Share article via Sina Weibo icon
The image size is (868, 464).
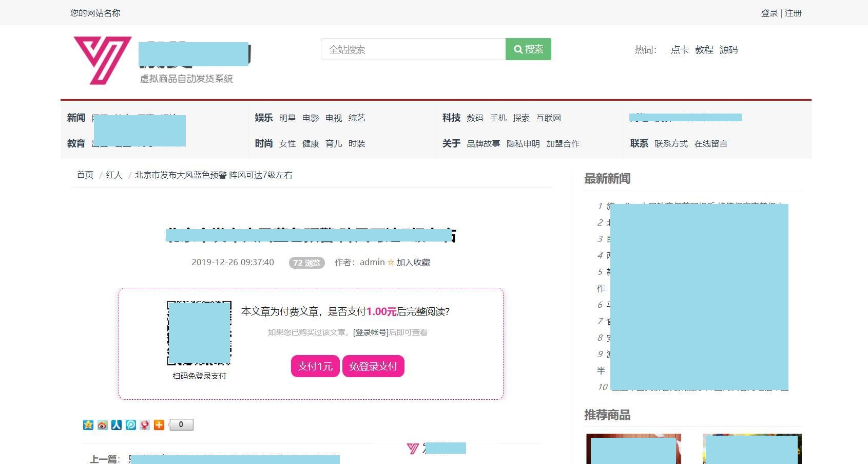[103, 425]
